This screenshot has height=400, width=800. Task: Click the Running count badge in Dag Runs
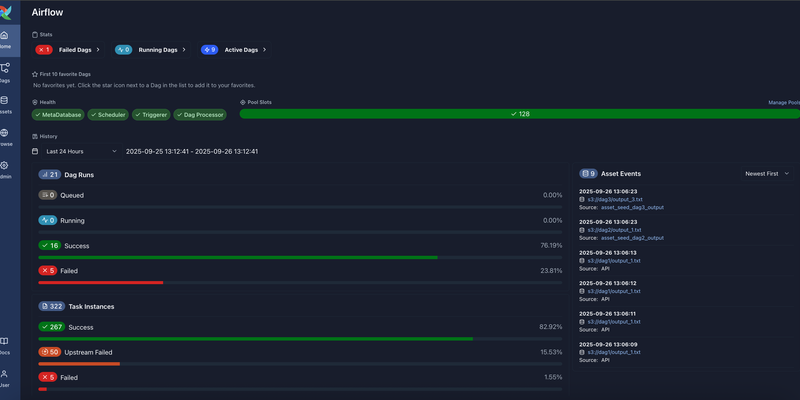(x=47, y=220)
